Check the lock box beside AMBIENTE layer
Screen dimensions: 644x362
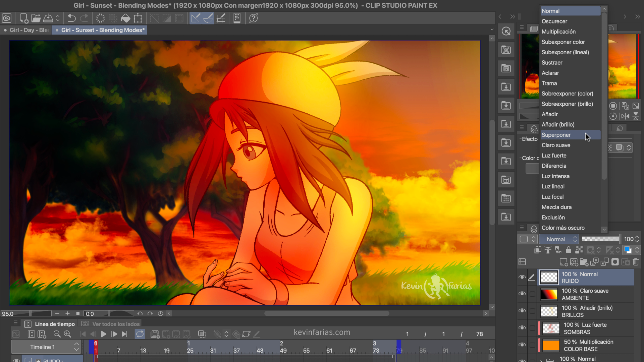(532, 294)
